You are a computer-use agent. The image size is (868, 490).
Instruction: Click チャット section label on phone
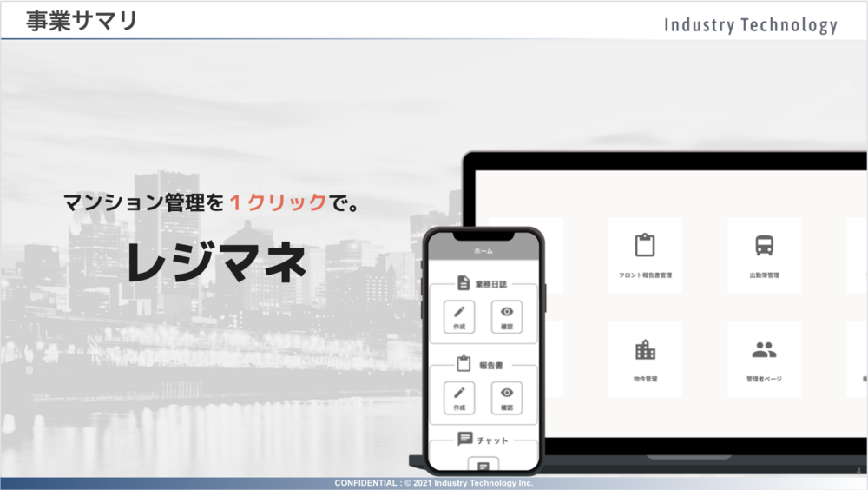tap(492, 440)
